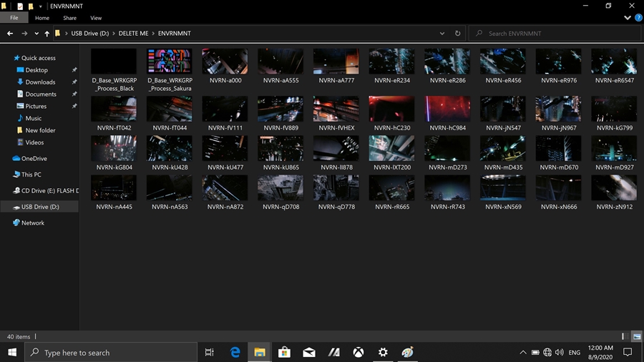Open Microsoft Store from taskbar
Screen dimensions: 644x362
pyautogui.click(x=284, y=352)
